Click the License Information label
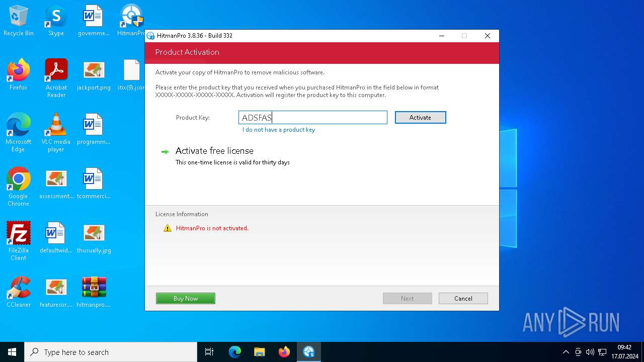The width and height of the screenshot is (644, 362). coord(182,214)
